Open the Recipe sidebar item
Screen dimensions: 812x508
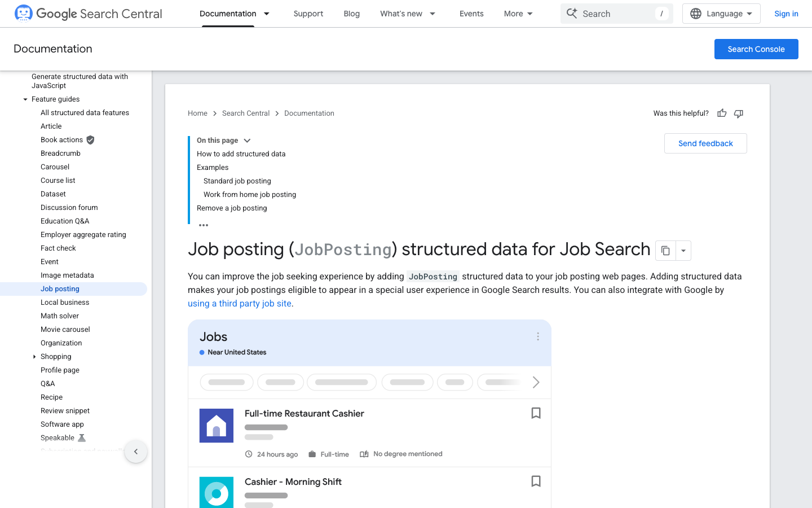pyautogui.click(x=51, y=397)
